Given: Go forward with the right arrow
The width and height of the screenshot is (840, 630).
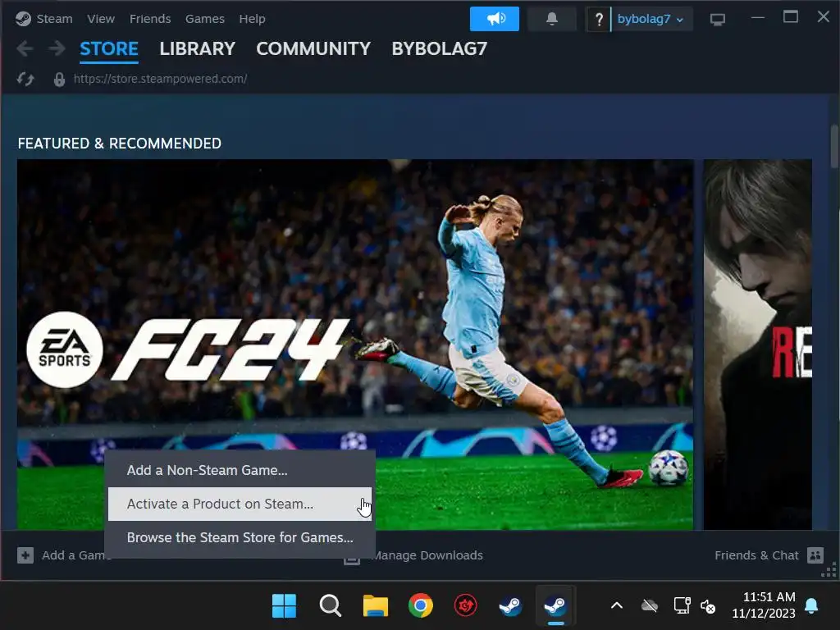Looking at the screenshot, I should (x=57, y=48).
